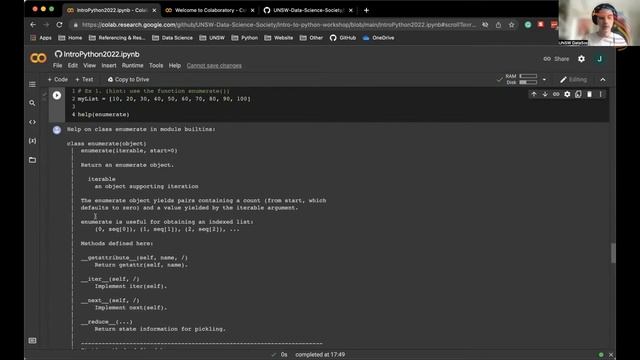Bookmark this page with the star
The height and width of the screenshot is (360, 640).
point(511,25)
